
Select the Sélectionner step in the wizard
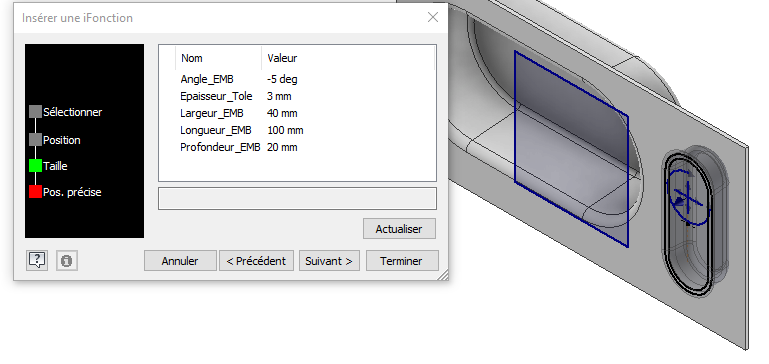pyautogui.click(x=66, y=112)
